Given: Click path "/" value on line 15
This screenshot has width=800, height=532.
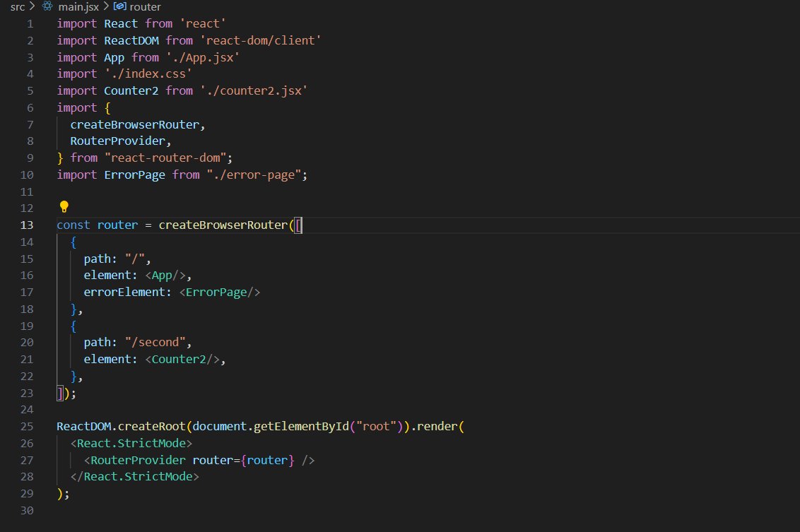Looking at the screenshot, I should pyautogui.click(x=135, y=259).
